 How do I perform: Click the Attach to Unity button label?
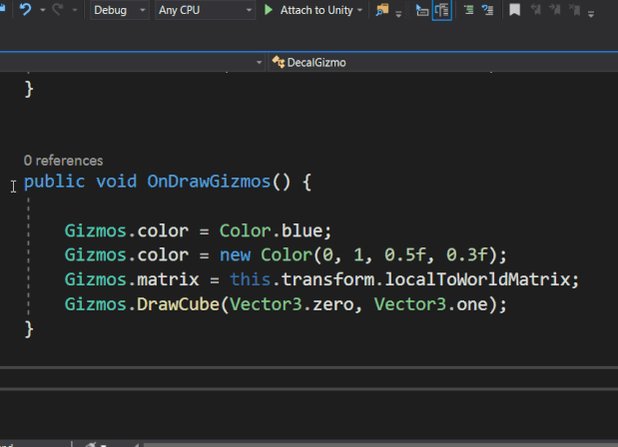pos(316,10)
